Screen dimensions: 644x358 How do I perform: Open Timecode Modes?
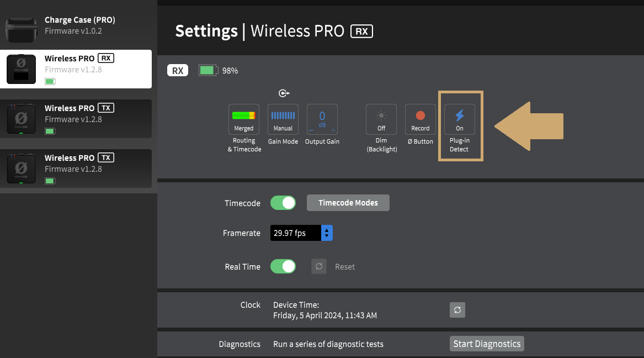click(348, 203)
